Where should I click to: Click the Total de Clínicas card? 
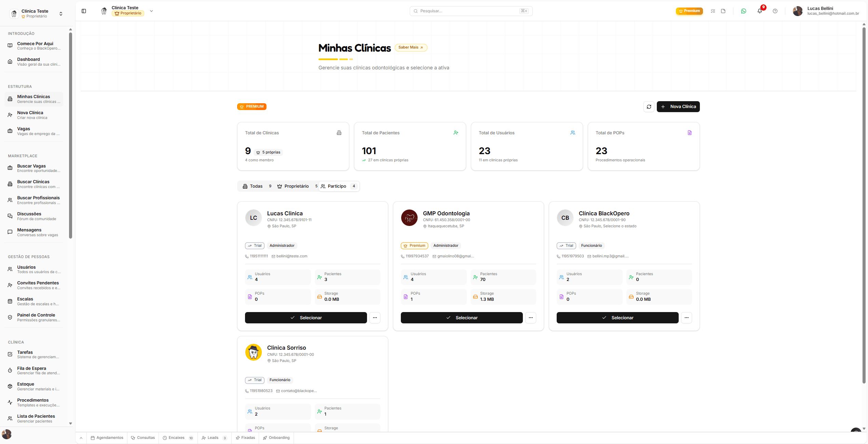(293, 146)
